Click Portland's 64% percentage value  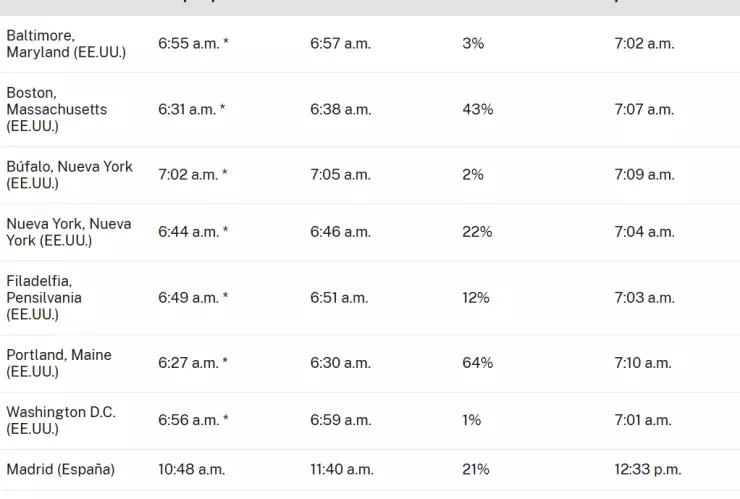tap(478, 363)
